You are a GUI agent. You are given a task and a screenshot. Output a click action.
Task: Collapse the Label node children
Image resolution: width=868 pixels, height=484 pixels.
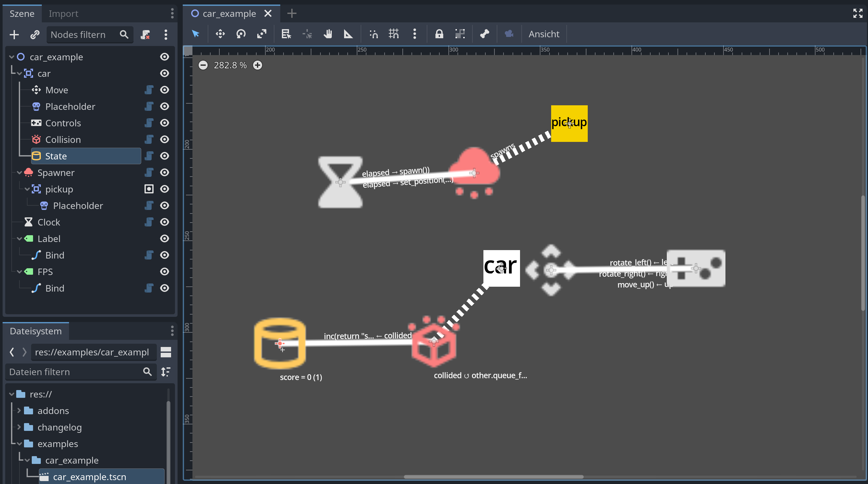(19, 238)
